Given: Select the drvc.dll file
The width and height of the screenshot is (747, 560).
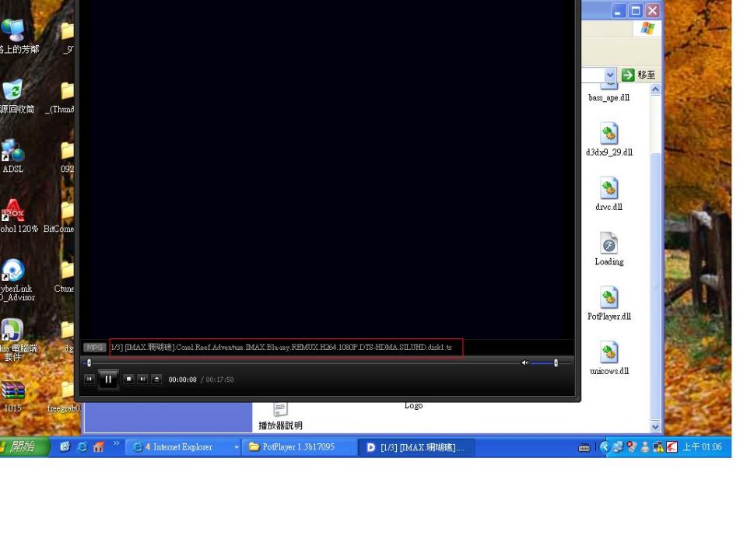Looking at the screenshot, I should point(608,194).
